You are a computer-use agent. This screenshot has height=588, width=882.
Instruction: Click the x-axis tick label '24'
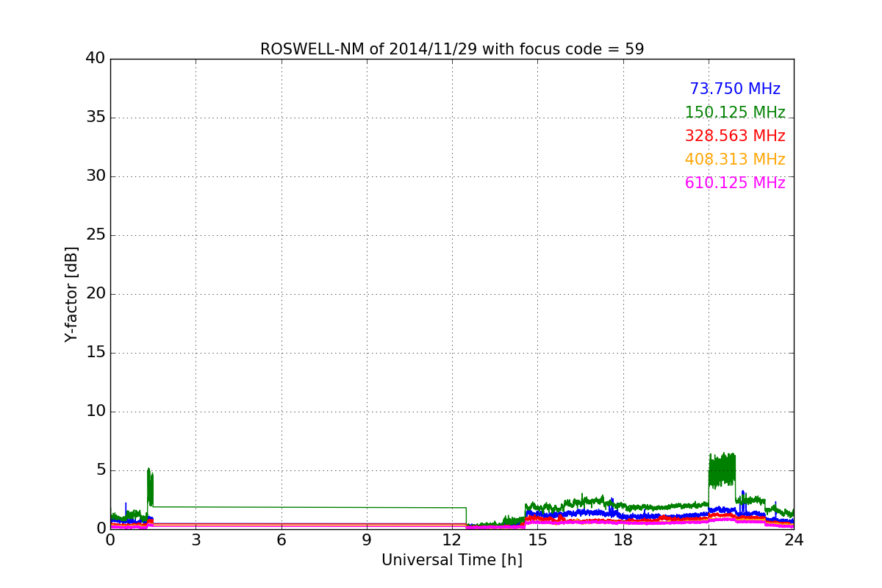click(794, 540)
